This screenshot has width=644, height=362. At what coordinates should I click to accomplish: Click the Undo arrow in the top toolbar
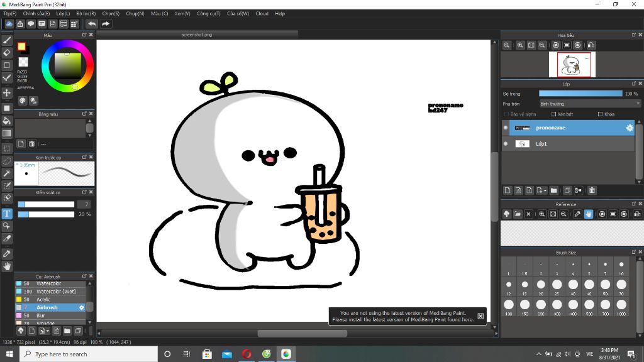point(92,24)
